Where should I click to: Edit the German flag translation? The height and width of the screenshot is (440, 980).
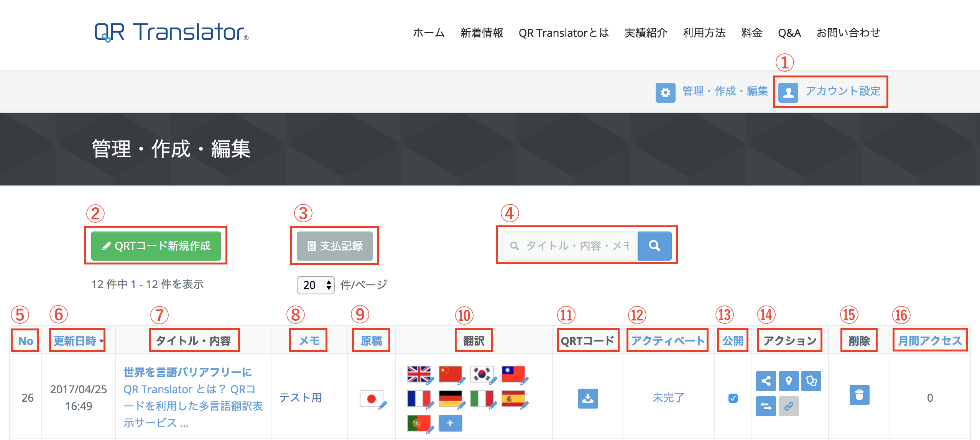point(452,399)
